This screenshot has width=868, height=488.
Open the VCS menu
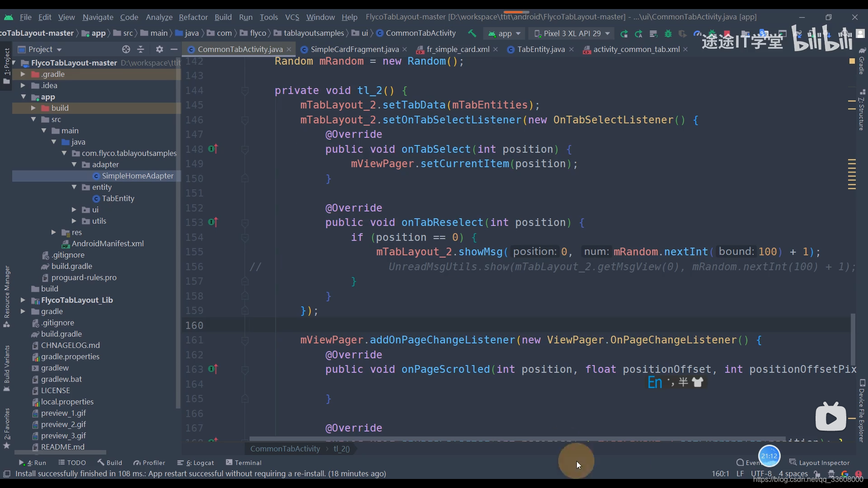point(292,17)
